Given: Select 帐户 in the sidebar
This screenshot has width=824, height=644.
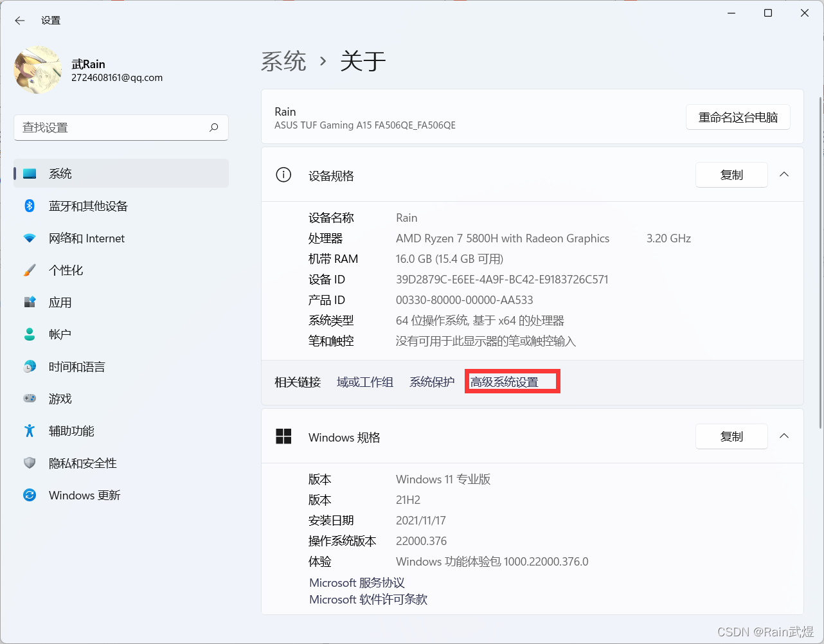Looking at the screenshot, I should tap(121, 334).
